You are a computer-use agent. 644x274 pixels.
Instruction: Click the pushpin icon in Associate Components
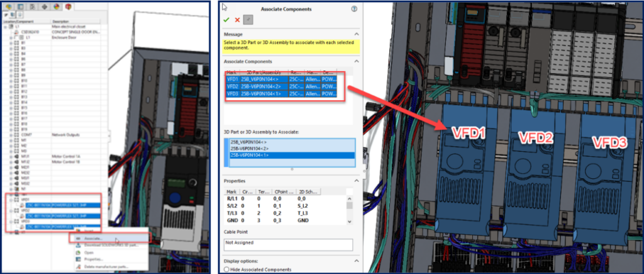(248, 20)
